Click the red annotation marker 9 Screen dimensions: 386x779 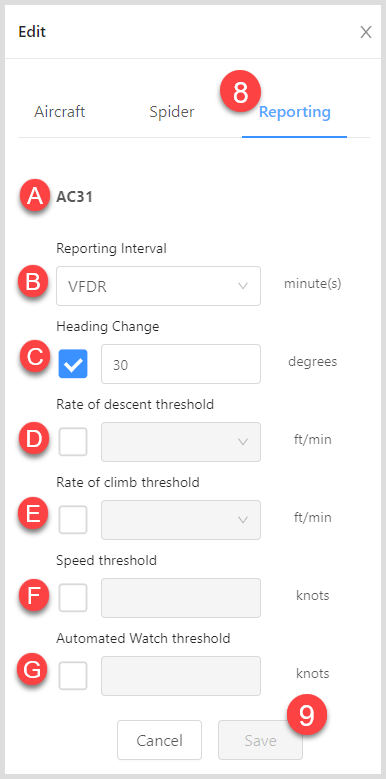pyautogui.click(x=307, y=716)
